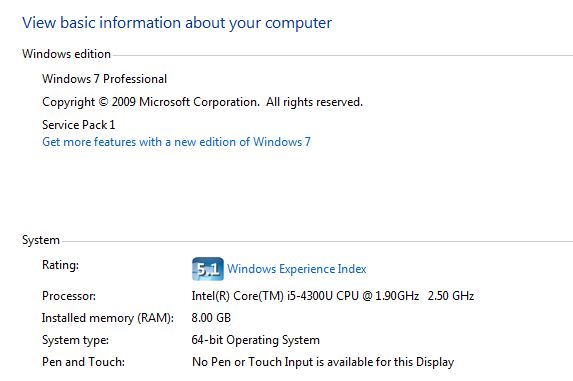573x381 pixels.
Task: Select the No Pen or Touch Input text
Action: pos(323,362)
